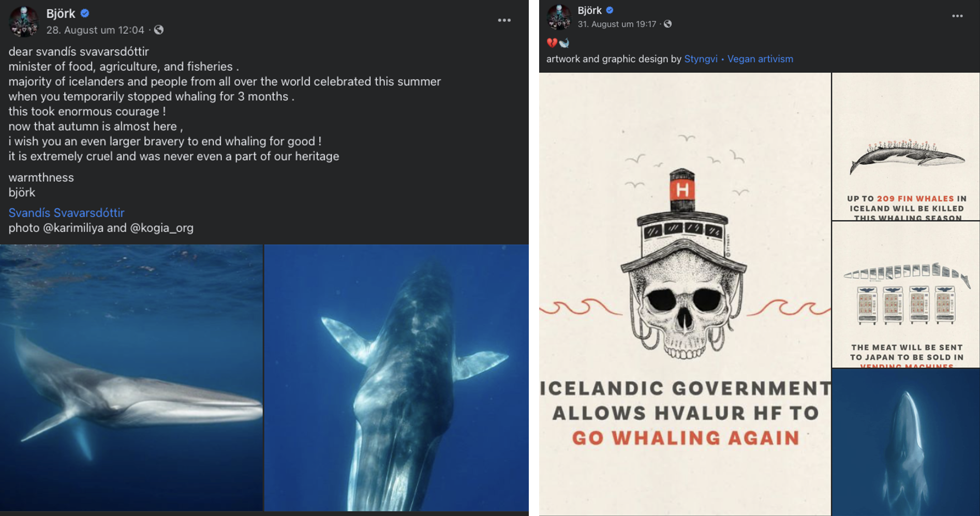Open the 209 fin whales graphic

pyautogui.click(x=906, y=146)
